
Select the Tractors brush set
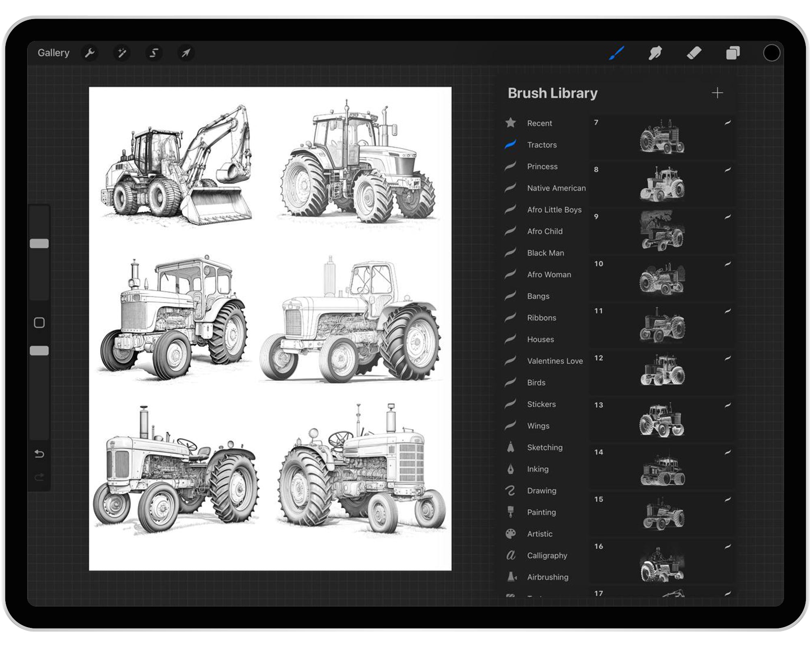pyautogui.click(x=542, y=145)
